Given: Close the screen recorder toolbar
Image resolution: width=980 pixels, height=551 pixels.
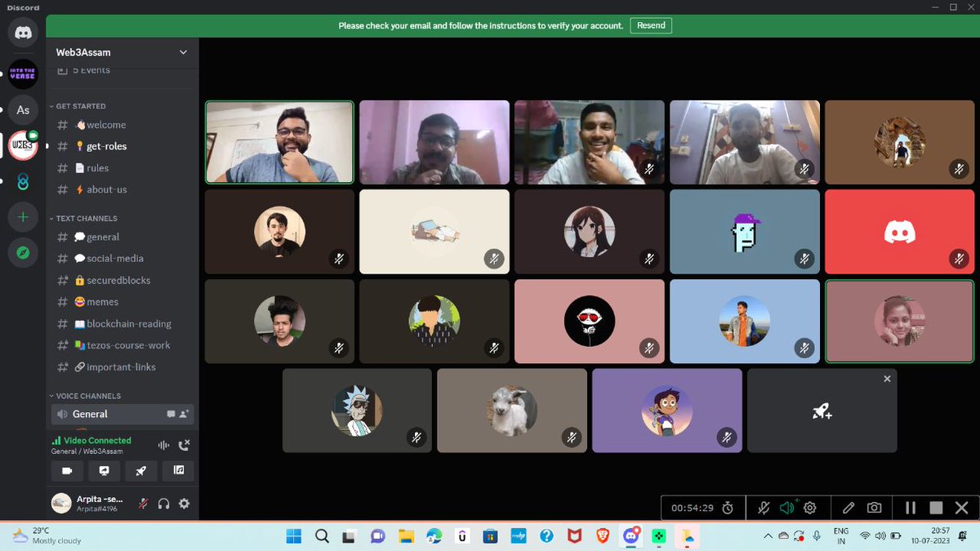Looking at the screenshot, I should click(962, 508).
